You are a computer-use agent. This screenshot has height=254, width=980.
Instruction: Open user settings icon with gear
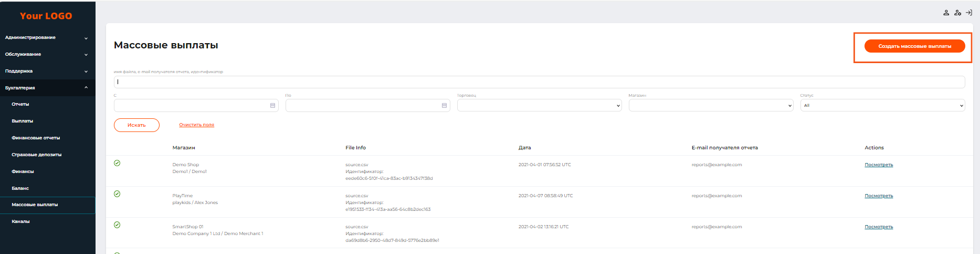(957, 13)
